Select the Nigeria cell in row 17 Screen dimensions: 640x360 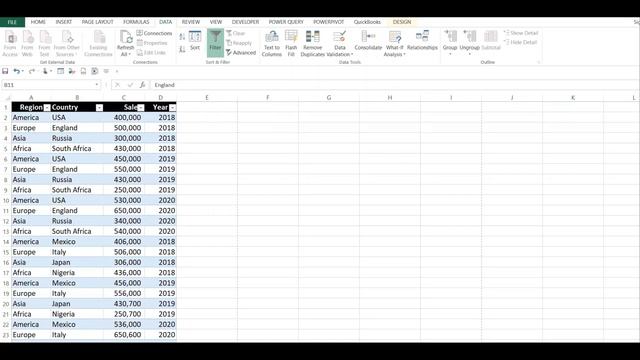tap(77, 273)
